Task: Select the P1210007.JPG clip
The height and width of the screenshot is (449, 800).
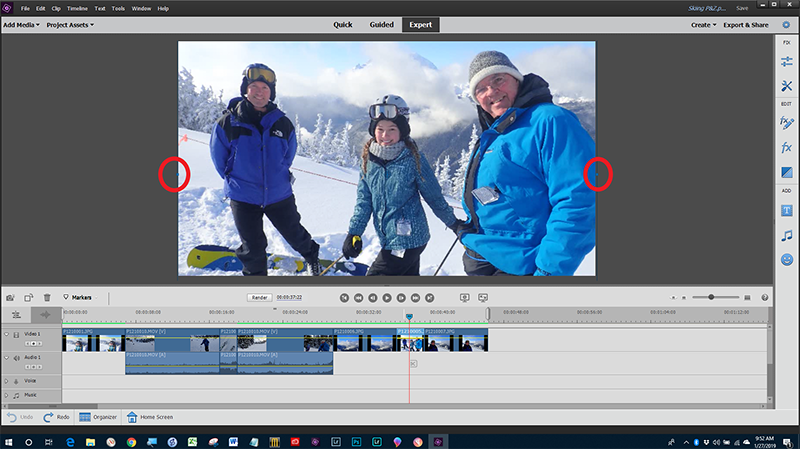Action: [456, 340]
